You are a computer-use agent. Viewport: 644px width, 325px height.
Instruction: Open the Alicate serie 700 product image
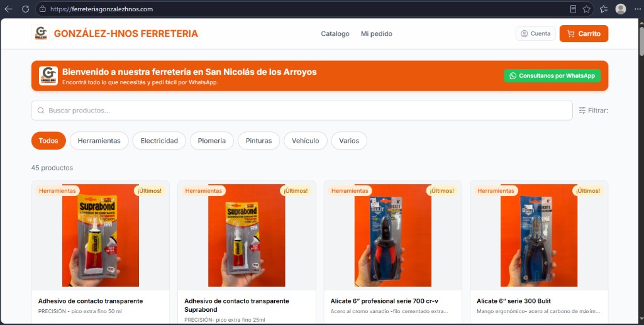(x=392, y=235)
